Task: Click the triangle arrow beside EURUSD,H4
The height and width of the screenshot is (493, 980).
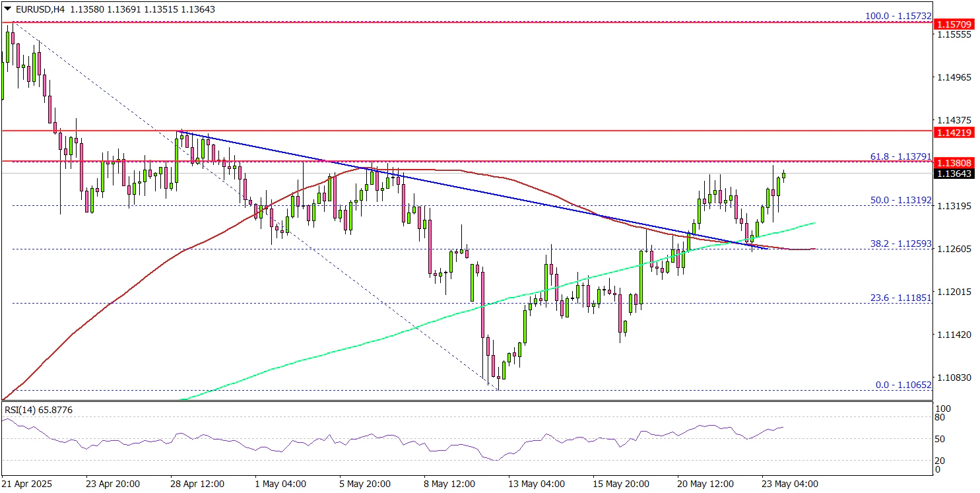Action: [7, 9]
